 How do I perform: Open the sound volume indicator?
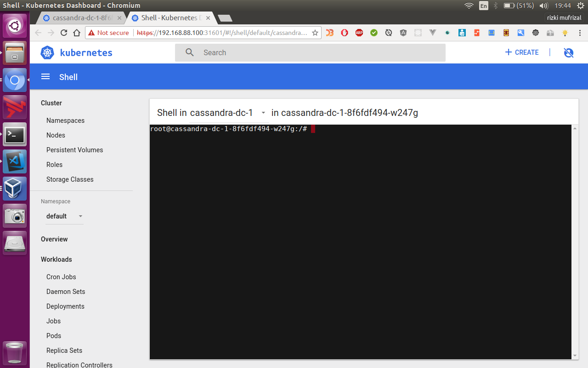tap(544, 6)
